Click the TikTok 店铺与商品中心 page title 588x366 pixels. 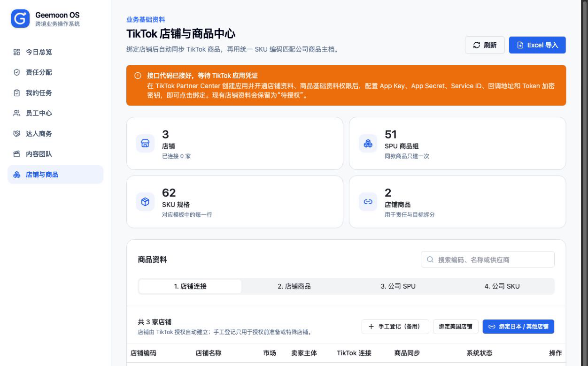click(181, 34)
